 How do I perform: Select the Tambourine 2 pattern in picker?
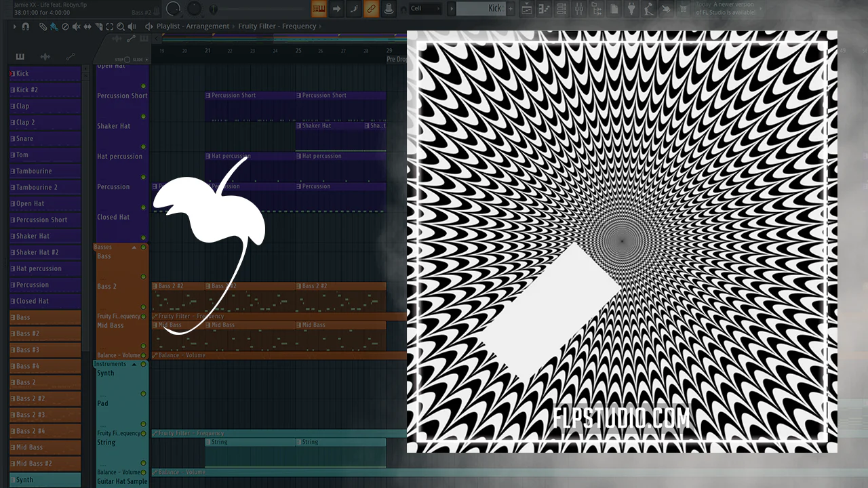click(x=45, y=187)
